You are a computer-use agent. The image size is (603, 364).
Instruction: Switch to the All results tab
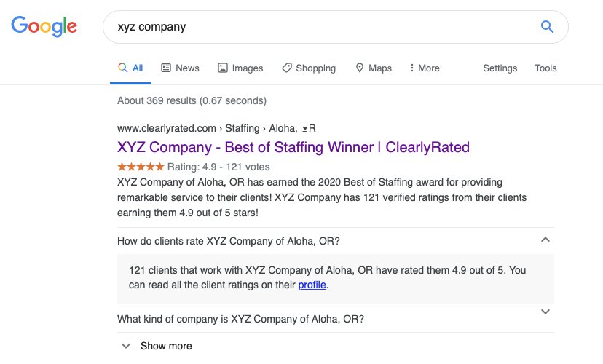131,68
